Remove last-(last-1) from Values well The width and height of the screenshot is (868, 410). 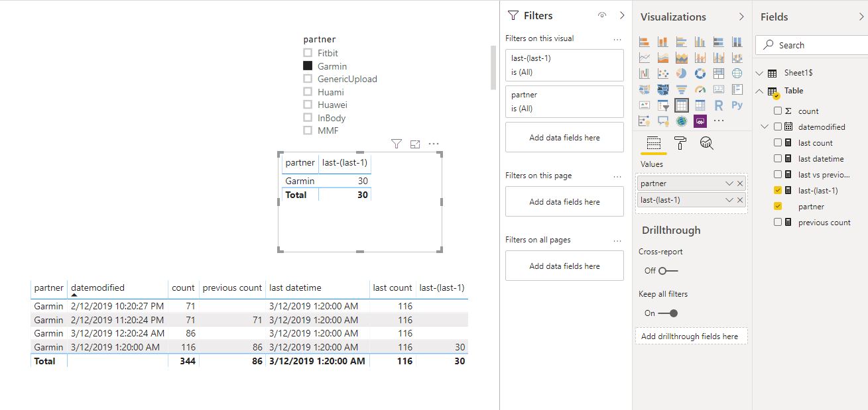[740, 200]
